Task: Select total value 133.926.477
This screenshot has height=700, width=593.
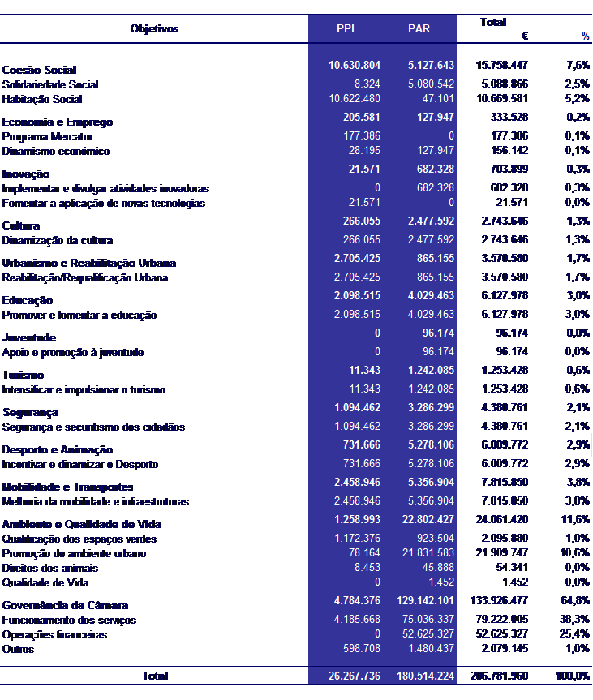Action: coord(499,601)
